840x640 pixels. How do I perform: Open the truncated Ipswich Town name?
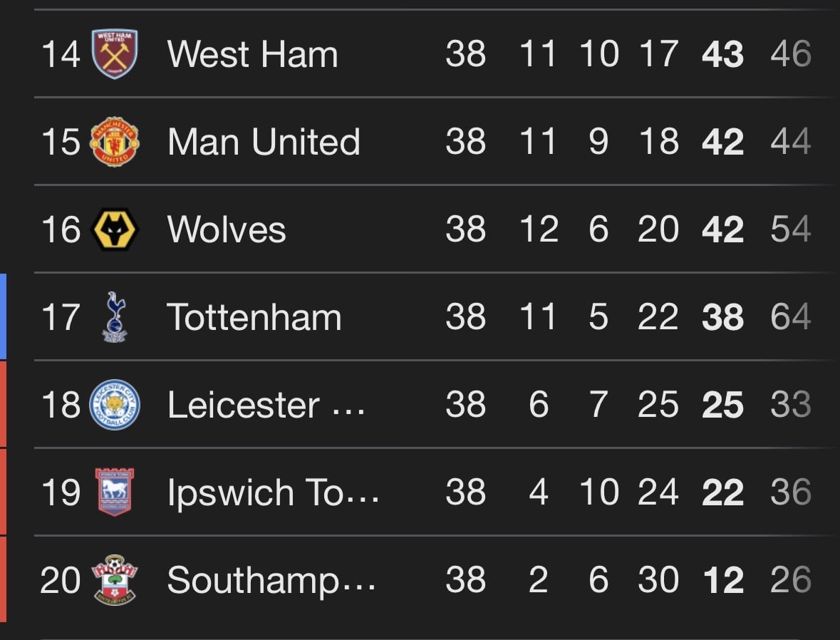coord(273,492)
